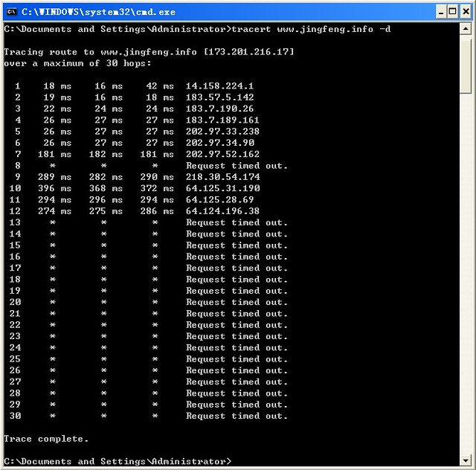Screen dimensions: 476x470
Task: Click hop 7 address 202.97.52.162
Action: click(222, 154)
